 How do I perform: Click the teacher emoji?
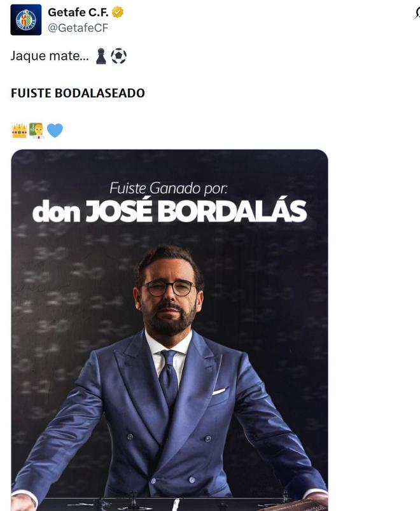36,130
